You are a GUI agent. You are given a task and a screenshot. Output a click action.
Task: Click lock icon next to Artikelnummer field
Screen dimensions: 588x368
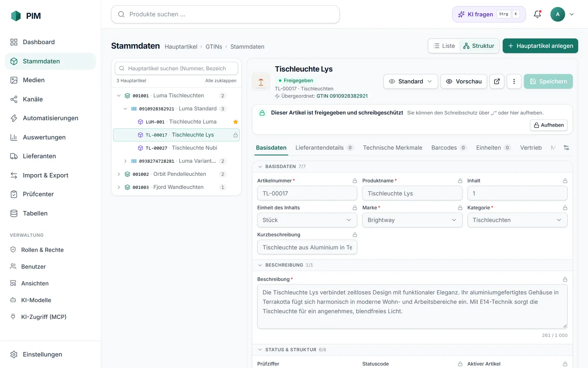355,181
